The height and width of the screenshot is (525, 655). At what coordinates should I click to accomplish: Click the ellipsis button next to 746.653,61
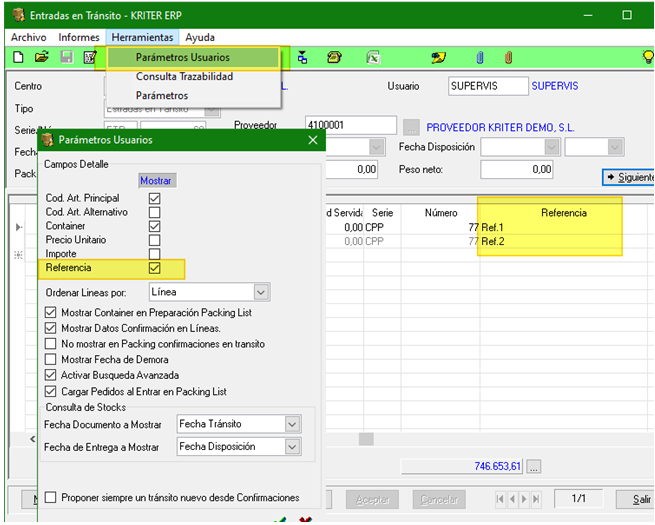[534, 467]
